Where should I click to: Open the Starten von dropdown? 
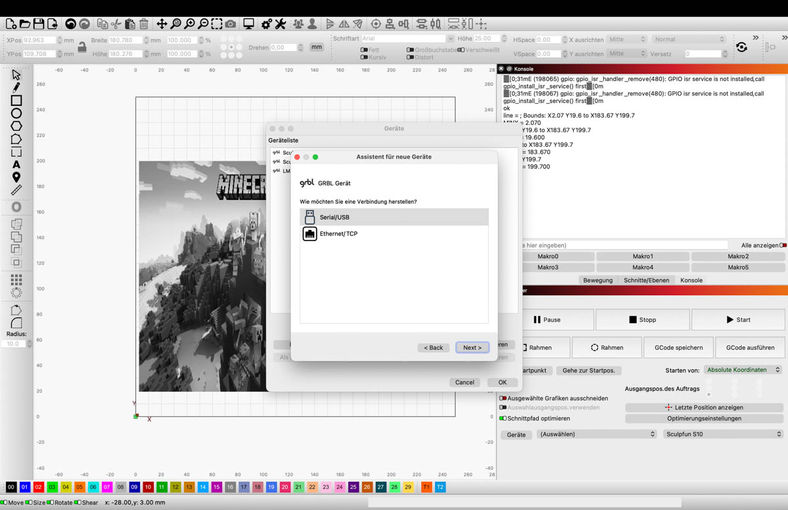click(743, 370)
